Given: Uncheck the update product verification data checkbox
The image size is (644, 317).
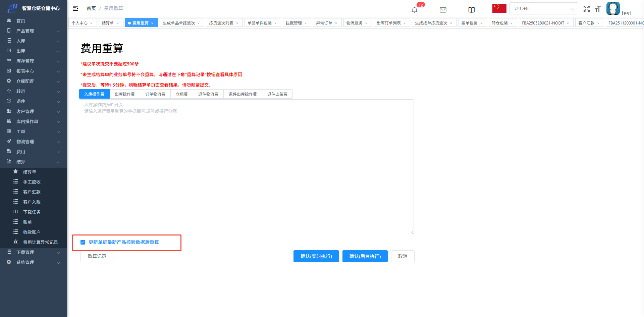Looking at the screenshot, I should (83, 242).
